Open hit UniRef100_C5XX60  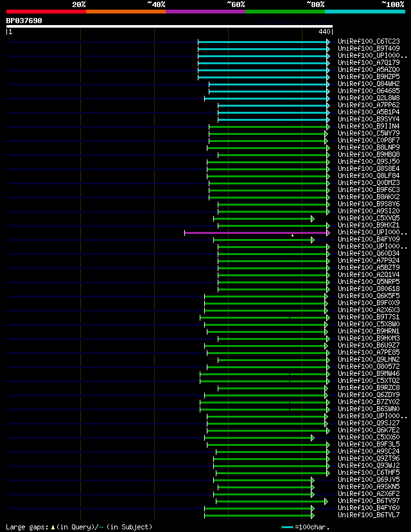369,437
